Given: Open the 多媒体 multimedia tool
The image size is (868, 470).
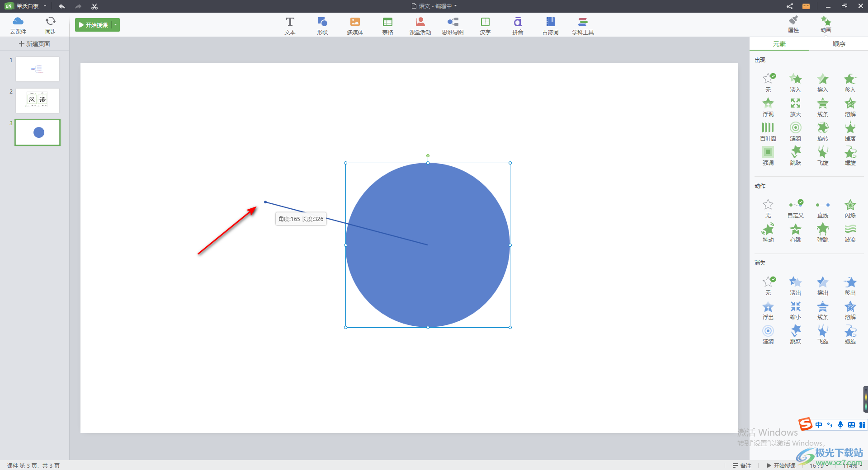Looking at the screenshot, I should [355, 26].
